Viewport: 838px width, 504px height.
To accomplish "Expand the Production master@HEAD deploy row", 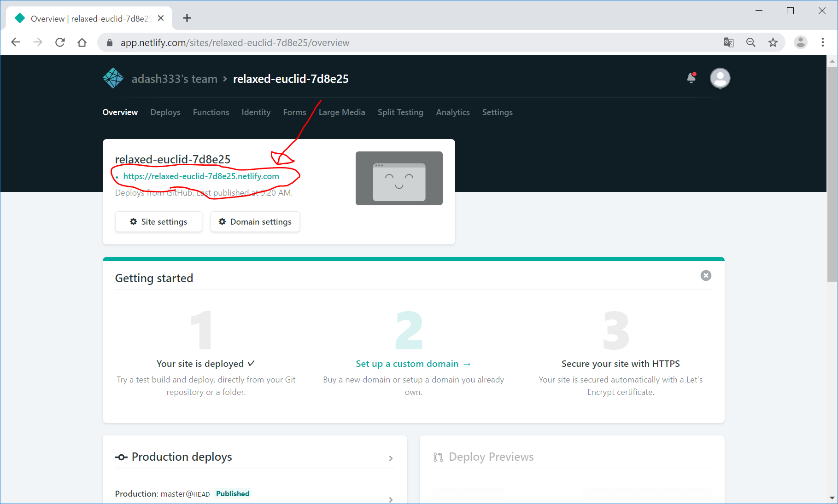I will [x=391, y=499].
